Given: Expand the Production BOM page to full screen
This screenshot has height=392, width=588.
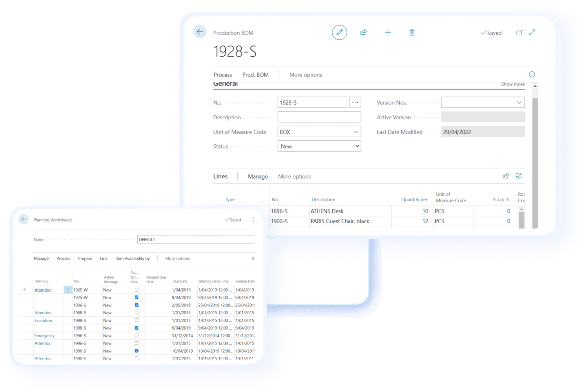Looking at the screenshot, I should [x=532, y=33].
